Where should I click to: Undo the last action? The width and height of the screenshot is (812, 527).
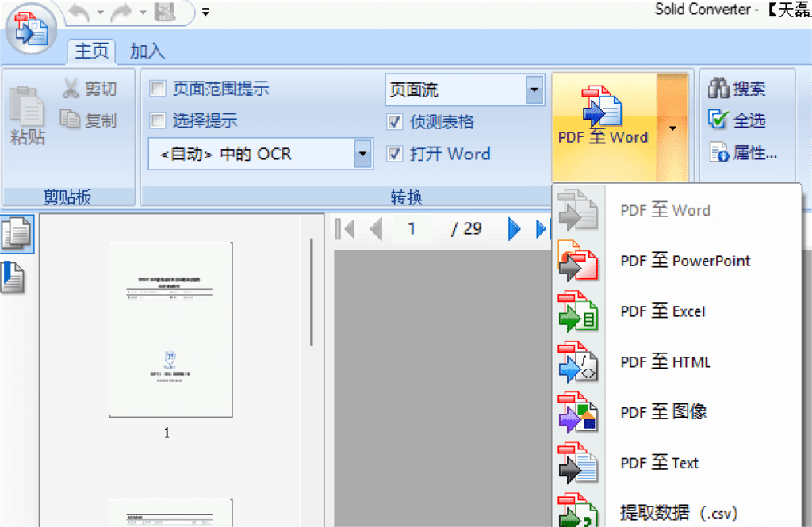(x=79, y=13)
